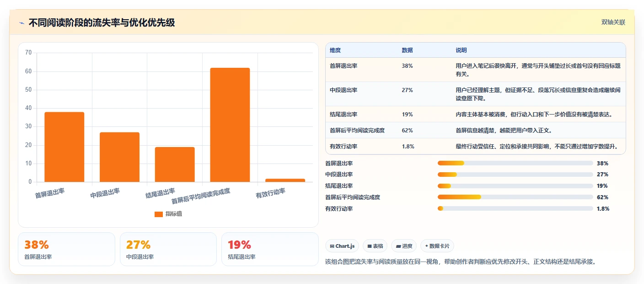This screenshot has width=644, height=284.
Task: Click the 有效行动率 progress bar
Action: tap(515, 208)
